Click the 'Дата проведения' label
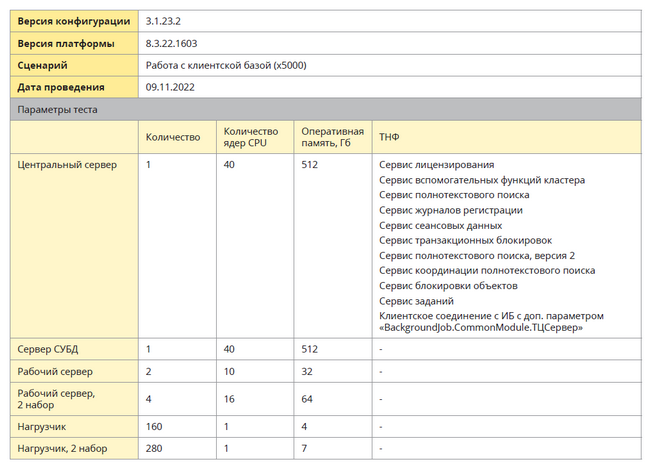The width and height of the screenshot is (650, 468). pyautogui.click(x=61, y=87)
